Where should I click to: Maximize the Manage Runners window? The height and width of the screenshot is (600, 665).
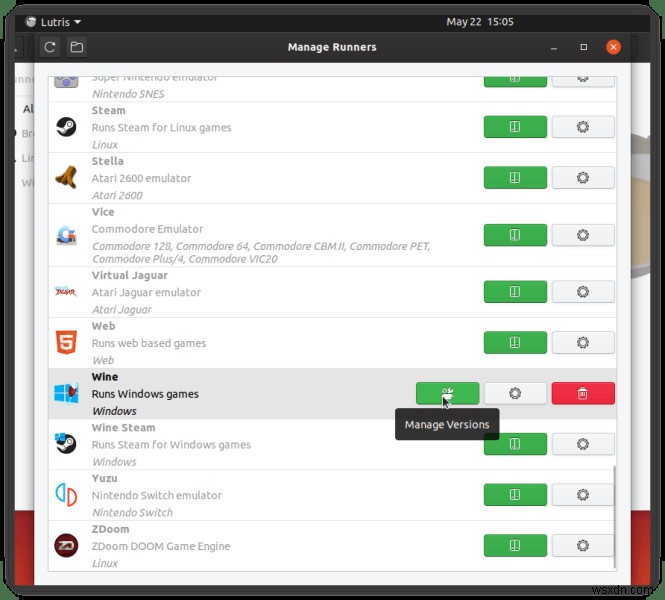584,47
